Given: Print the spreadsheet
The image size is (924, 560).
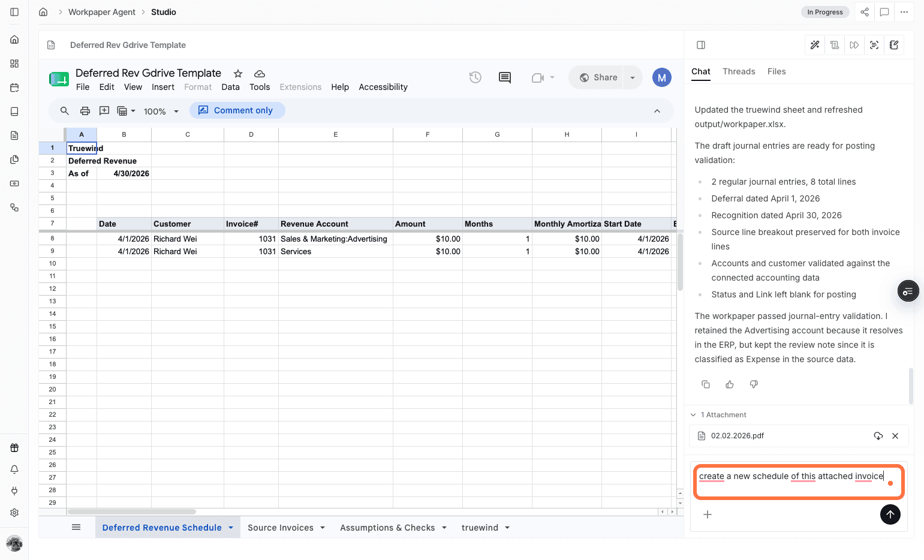Looking at the screenshot, I should [85, 111].
